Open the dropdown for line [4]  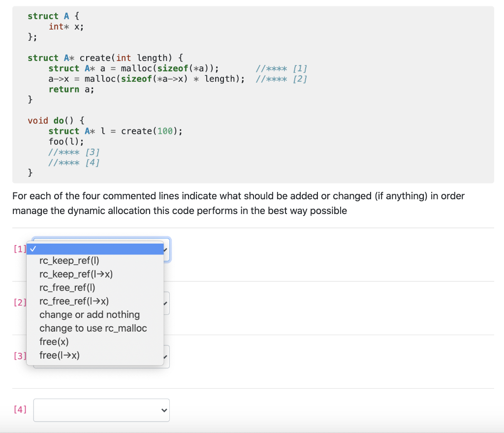pyautogui.click(x=101, y=410)
